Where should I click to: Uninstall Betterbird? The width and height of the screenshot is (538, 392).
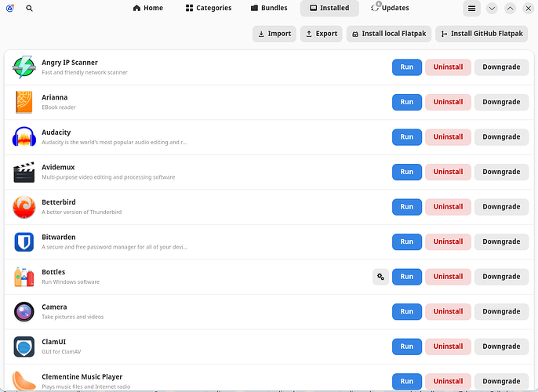click(x=448, y=207)
